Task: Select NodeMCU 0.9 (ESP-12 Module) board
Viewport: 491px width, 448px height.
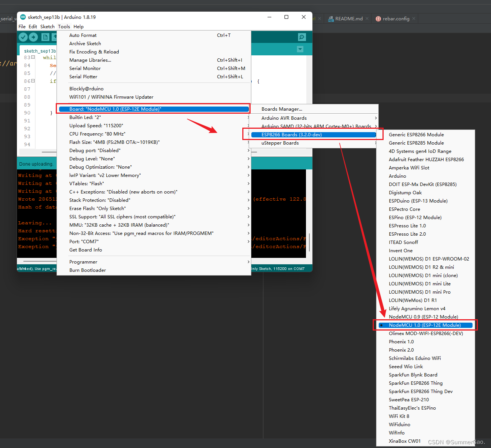Action: (425, 317)
